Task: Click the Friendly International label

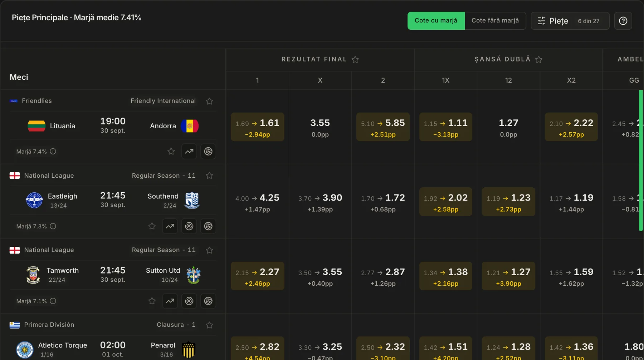Action: click(163, 101)
